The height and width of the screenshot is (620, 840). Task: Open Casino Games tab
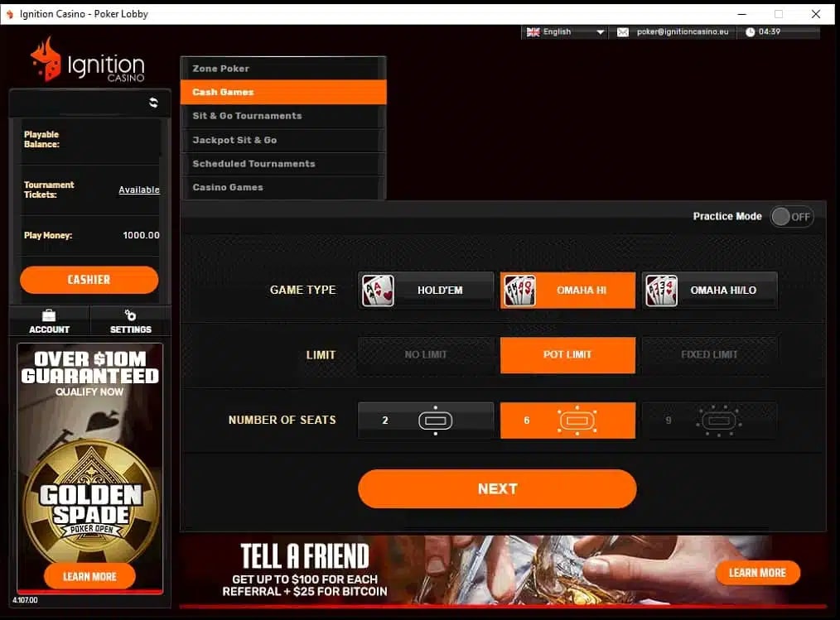(282, 187)
